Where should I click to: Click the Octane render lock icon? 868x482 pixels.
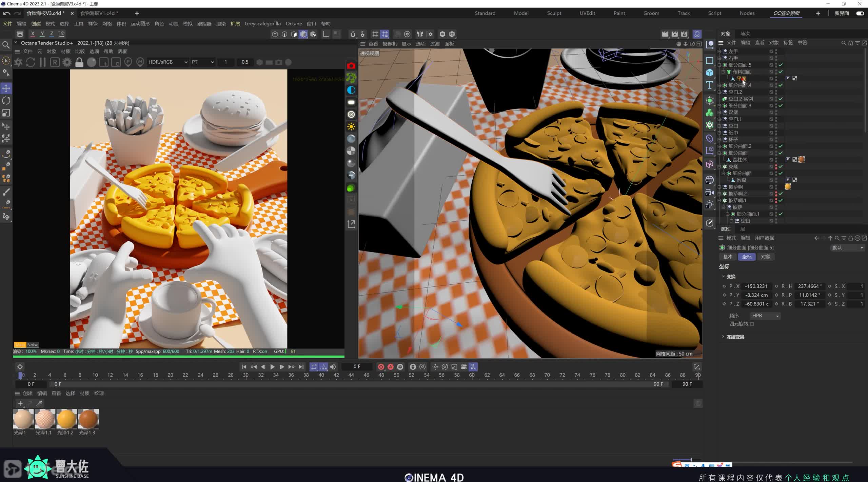click(x=79, y=62)
